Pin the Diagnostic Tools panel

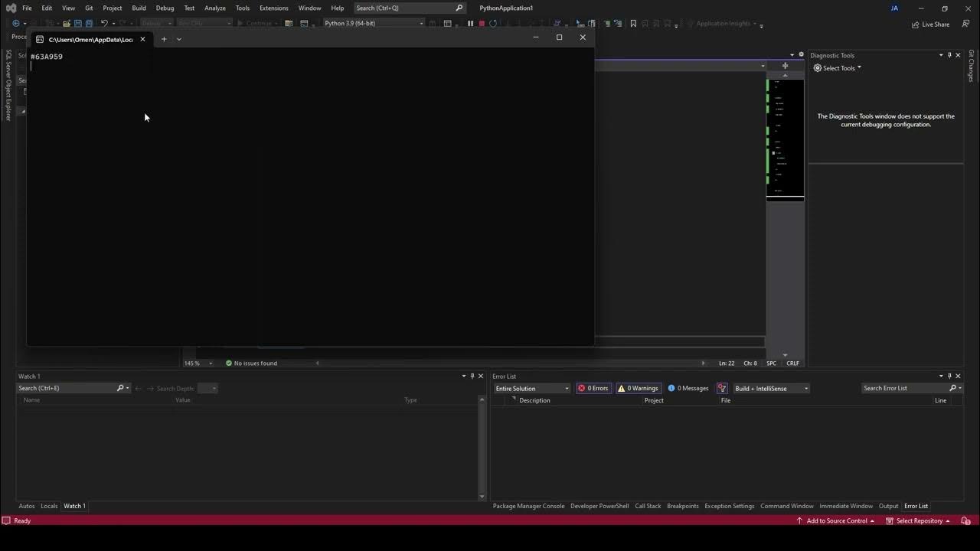tap(949, 55)
